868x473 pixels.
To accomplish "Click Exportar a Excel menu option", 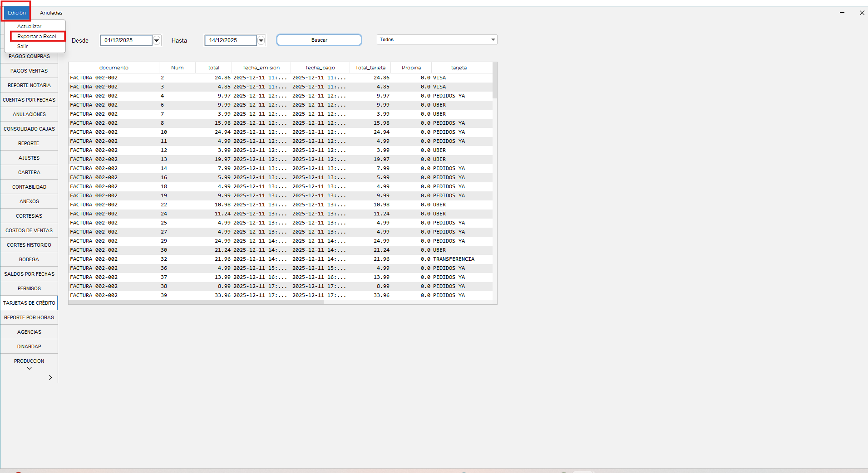I will 37,36.
